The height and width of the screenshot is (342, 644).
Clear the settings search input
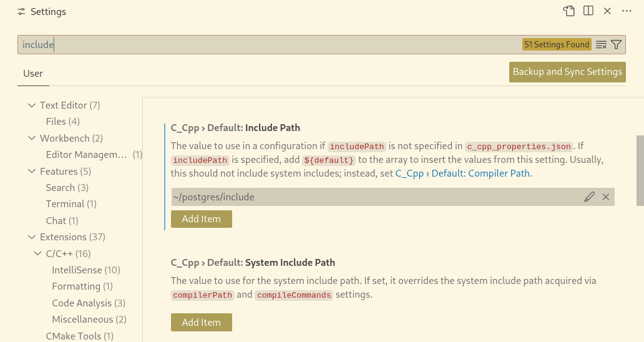602,44
